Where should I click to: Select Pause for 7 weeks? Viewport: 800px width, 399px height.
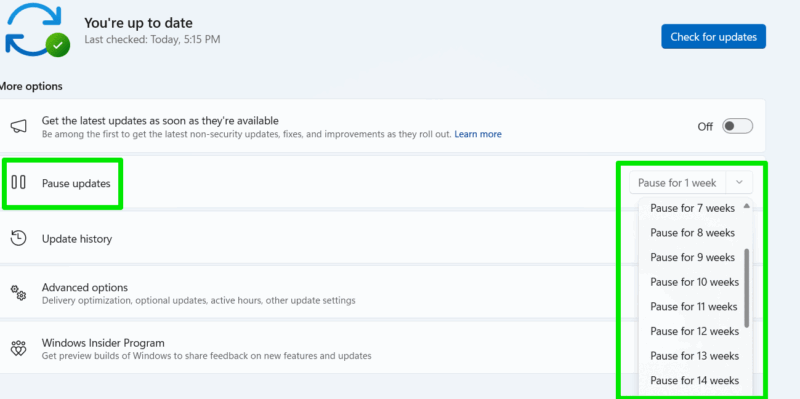coord(692,208)
